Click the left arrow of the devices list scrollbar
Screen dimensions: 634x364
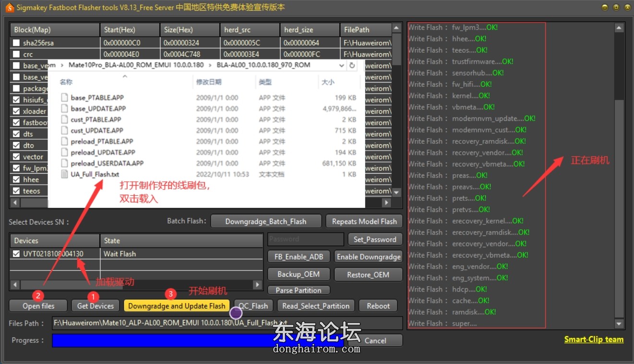[x=14, y=285]
